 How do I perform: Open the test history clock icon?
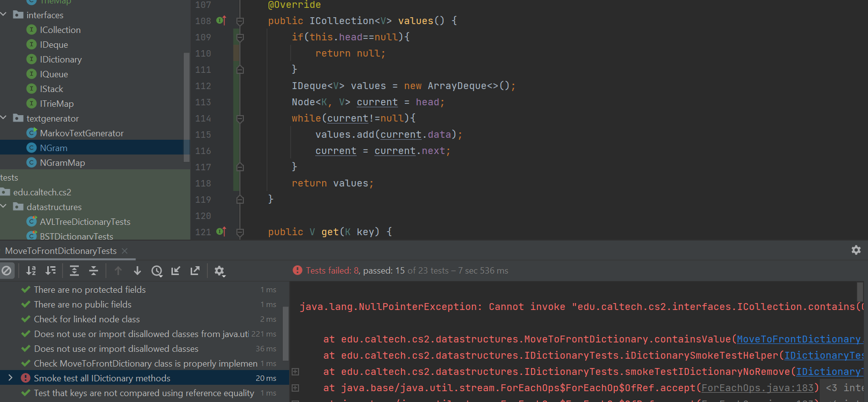(157, 271)
